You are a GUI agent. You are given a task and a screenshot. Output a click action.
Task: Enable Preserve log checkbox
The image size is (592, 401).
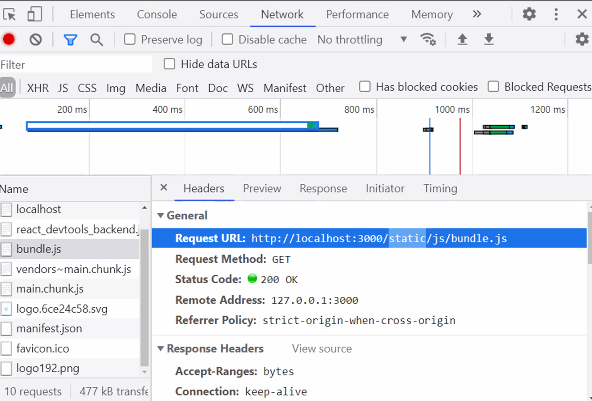[130, 39]
